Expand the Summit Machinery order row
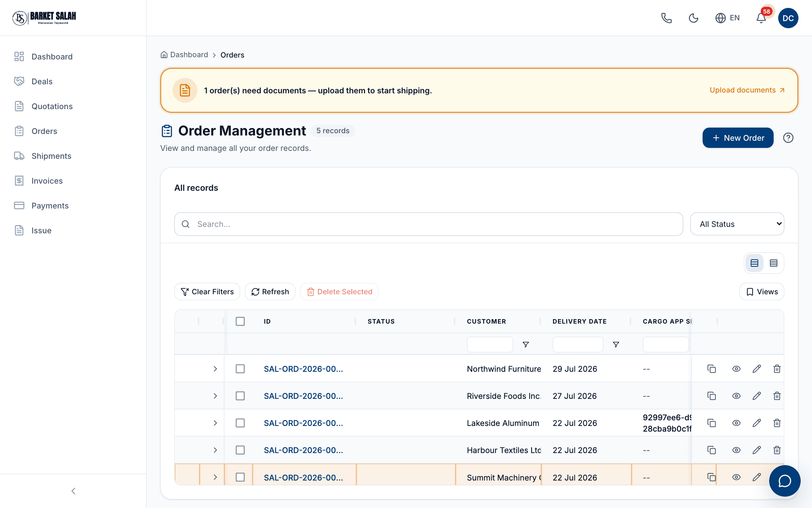 tap(215, 477)
